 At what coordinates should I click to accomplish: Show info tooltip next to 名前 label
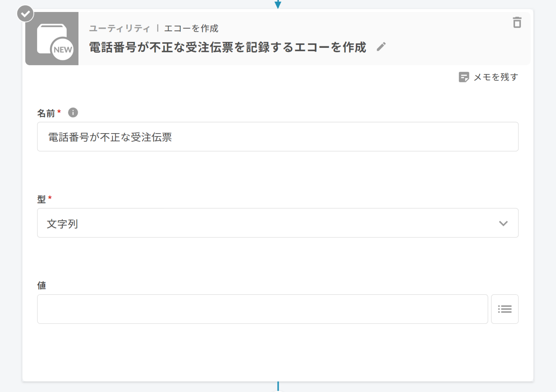pos(73,113)
